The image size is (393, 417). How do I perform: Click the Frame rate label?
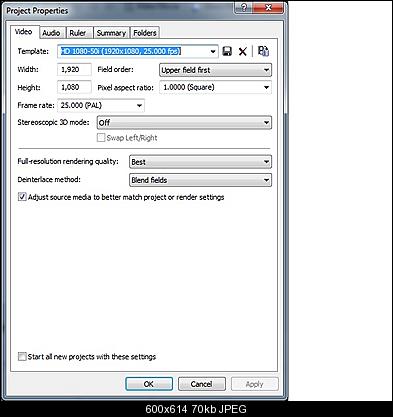click(36, 105)
